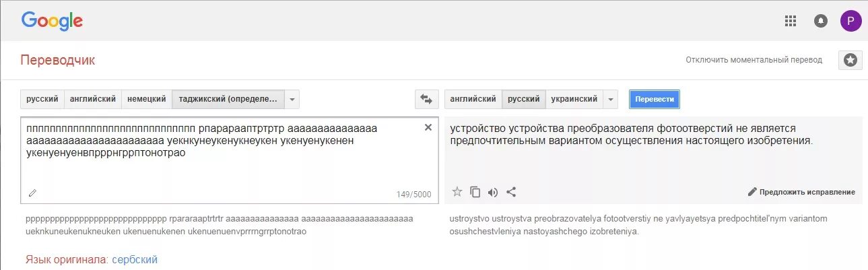Toggle handwriting input pencil icon
Screen dimensions: 868x270
tap(32, 193)
